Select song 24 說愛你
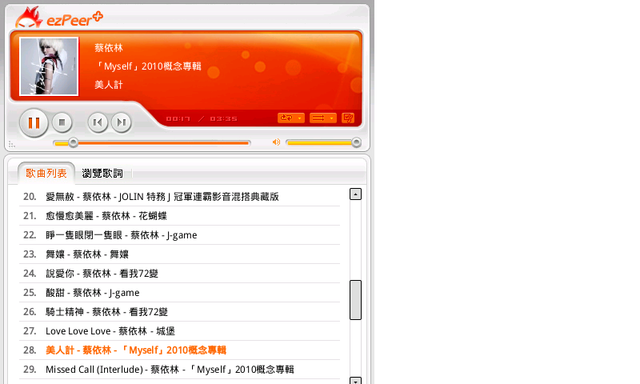Image resolution: width=640 pixels, height=384 pixels. click(x=180, y=273)
